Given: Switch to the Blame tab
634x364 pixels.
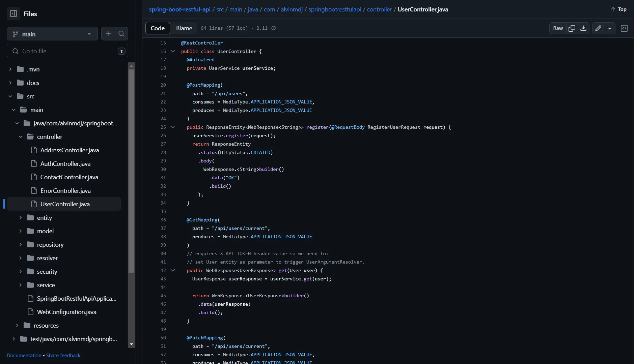Looking at the screenshot, I should (184, 28).
